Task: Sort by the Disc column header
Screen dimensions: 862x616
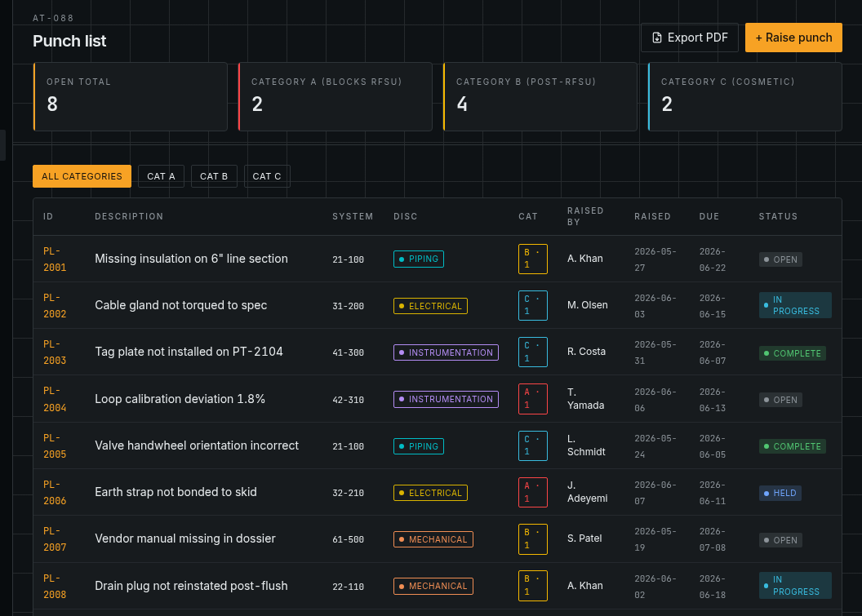Action: coord(406,216)
